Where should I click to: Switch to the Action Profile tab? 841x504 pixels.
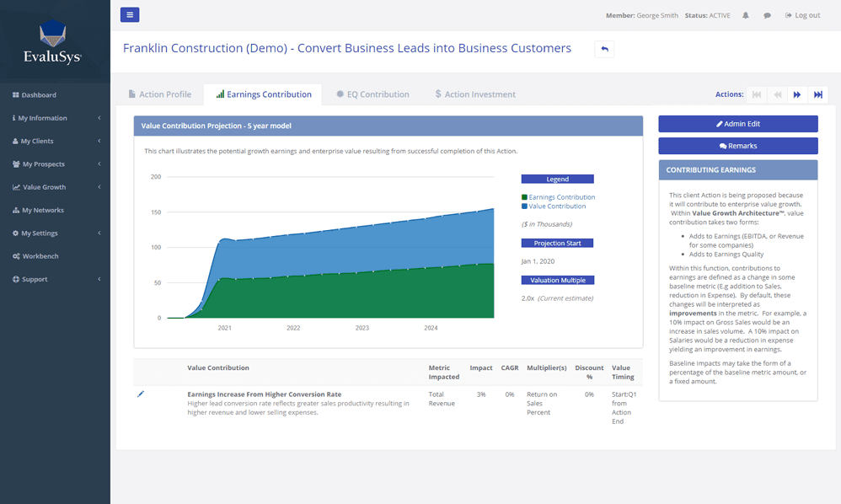(x=160, y=94)
